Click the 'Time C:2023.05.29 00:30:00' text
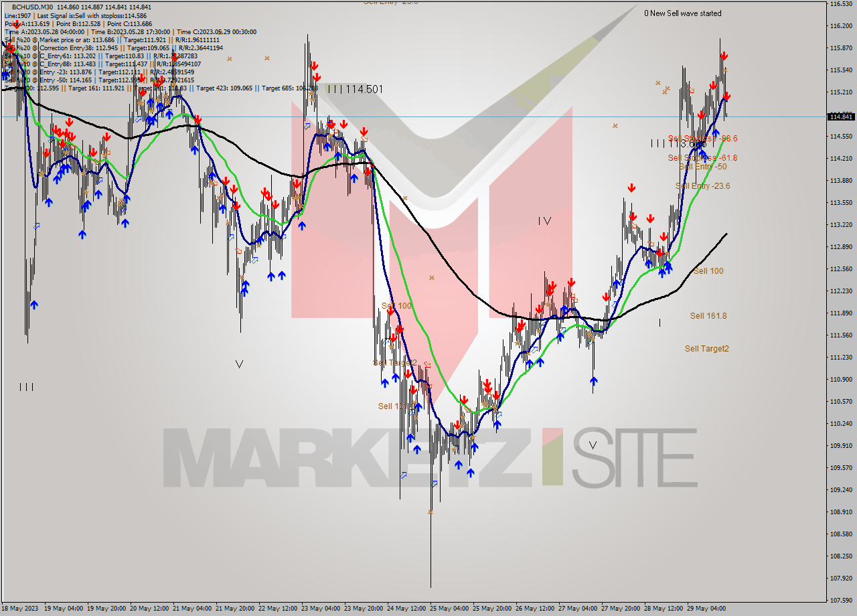Image resolution: width=857 pixels, height=616 pixels. coord(217,31)
